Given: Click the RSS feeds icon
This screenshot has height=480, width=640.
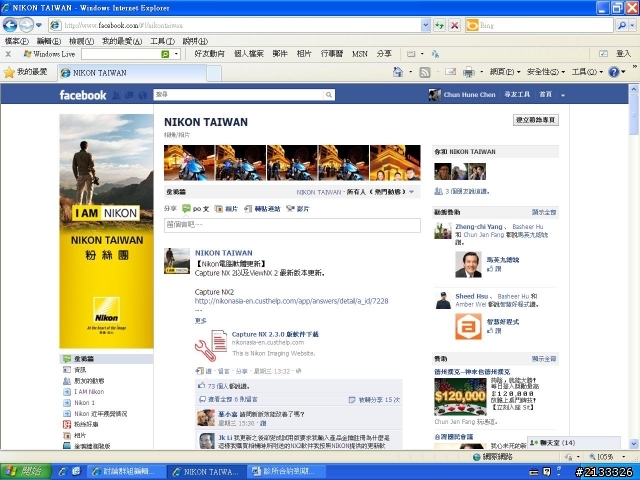Looking at the screenshot, I should tap(425, 72).
